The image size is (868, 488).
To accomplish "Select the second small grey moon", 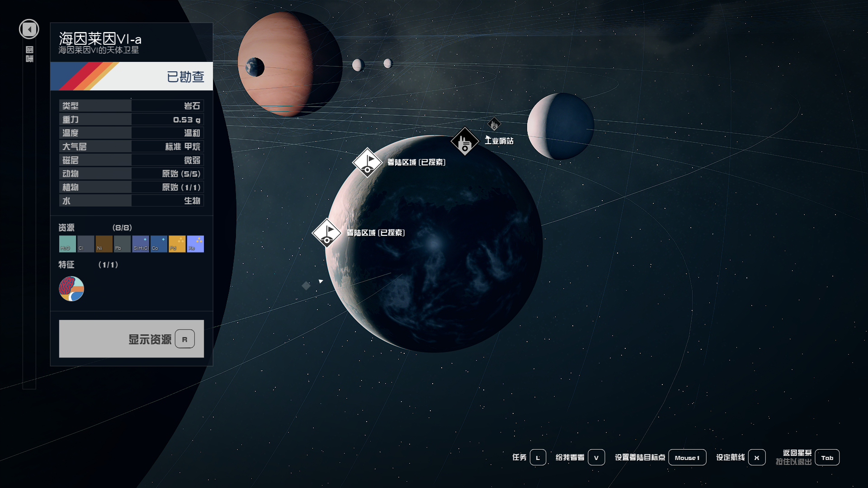I will click(388, 63).
